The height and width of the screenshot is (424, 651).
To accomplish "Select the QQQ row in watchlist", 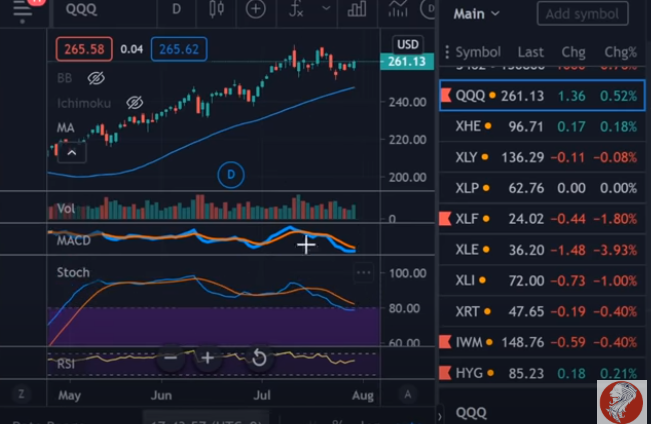I will click(542, 96).
